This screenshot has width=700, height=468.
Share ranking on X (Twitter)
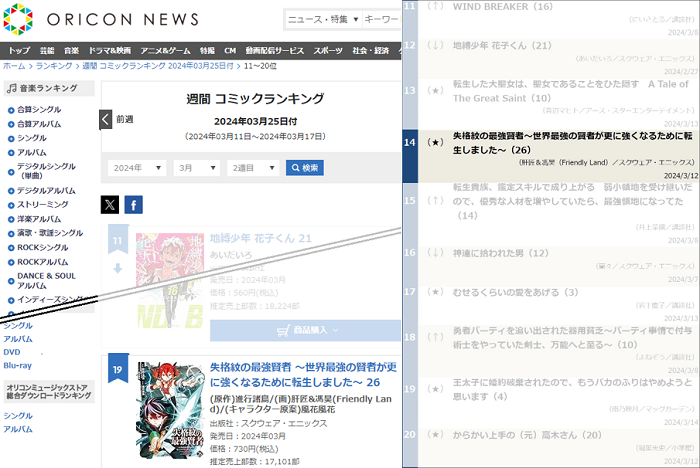pyautogui.click(x=110, y=205)
